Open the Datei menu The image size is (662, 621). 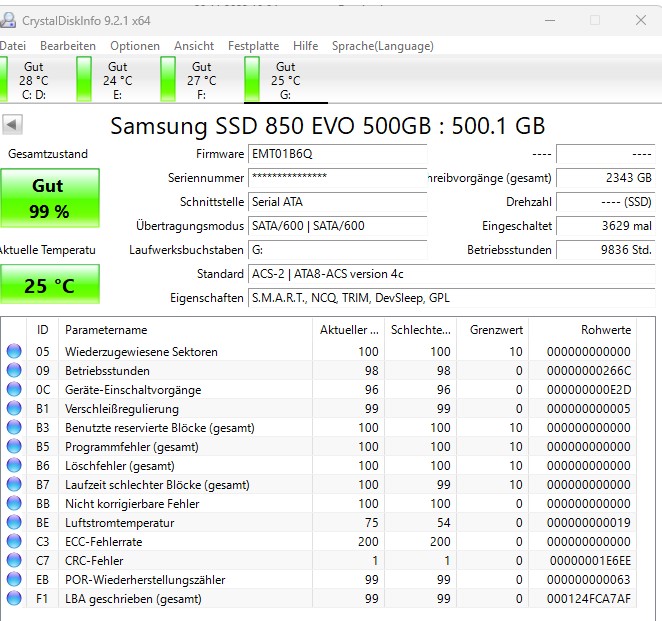pyautogui.click(x=13, y=46)
